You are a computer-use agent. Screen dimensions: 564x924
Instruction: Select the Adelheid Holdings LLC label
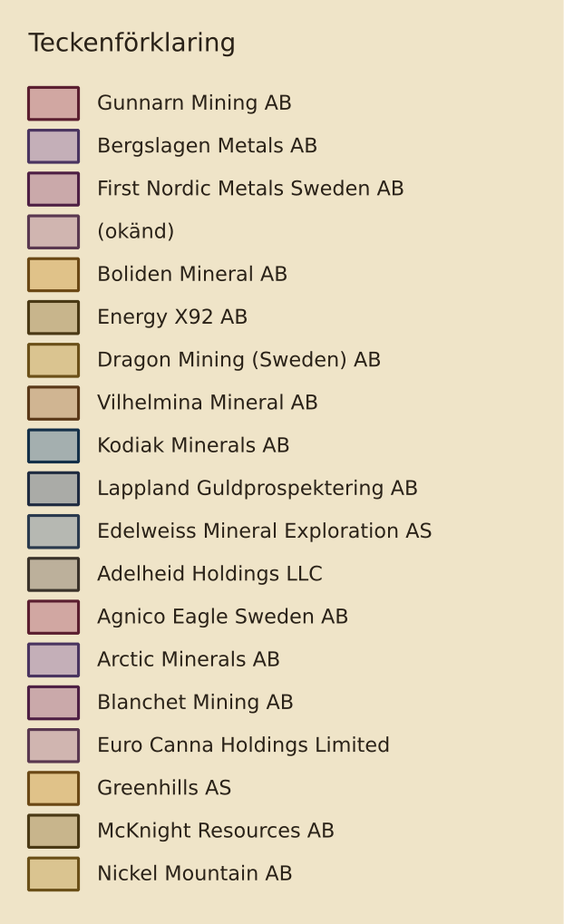point(209,574)
